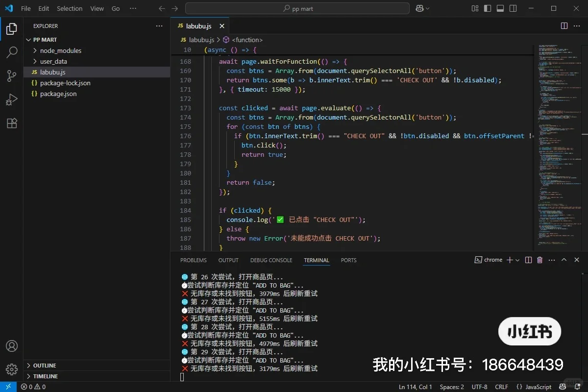This screenshot has height=392, width=588.
Task: Open the Source Control view
Action: tap(12, 75)
